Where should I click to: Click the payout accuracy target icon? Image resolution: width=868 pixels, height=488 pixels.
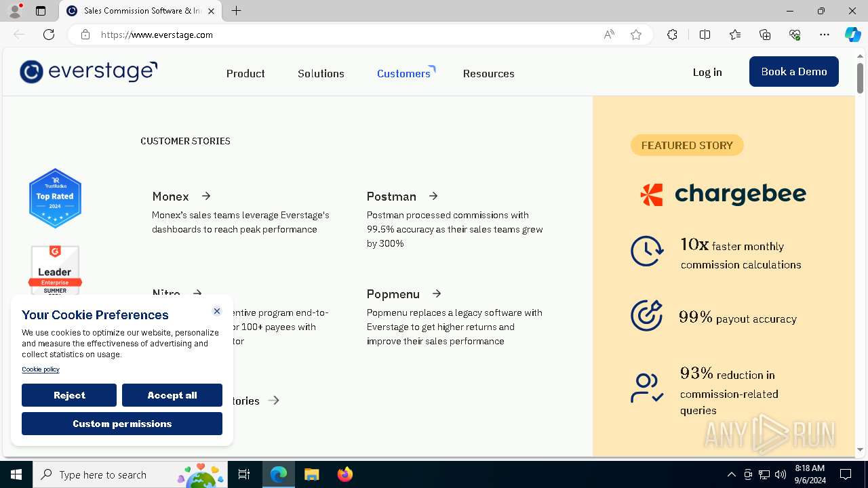click(x=647, y=316)
